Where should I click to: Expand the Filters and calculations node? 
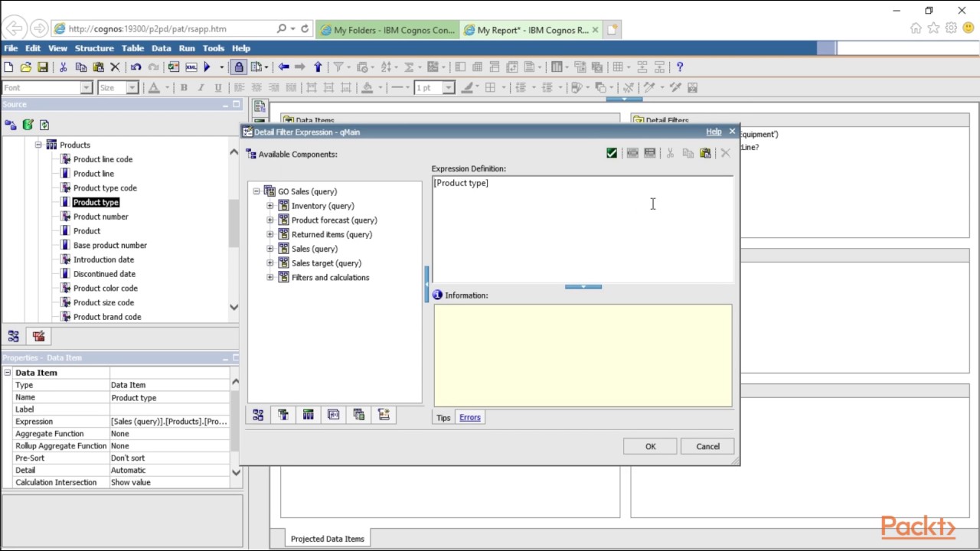pyautogui.click(x=270, y=278)
